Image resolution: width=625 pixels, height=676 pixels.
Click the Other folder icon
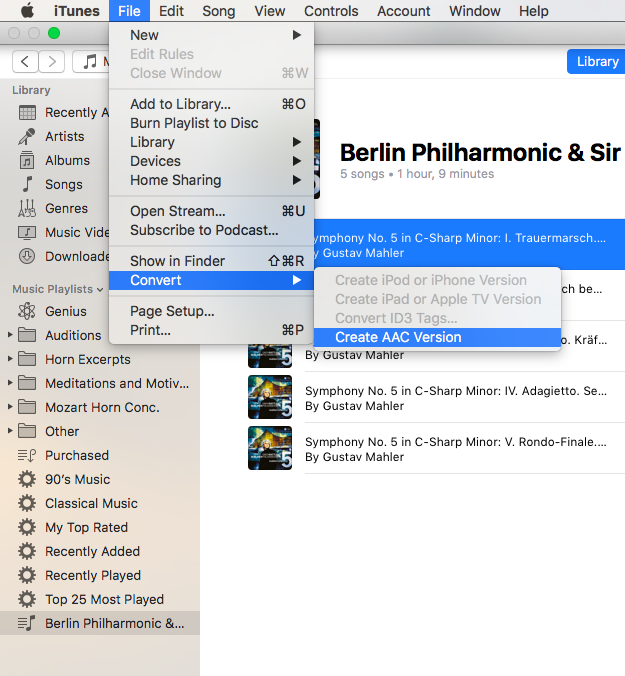tap(27, 431)
